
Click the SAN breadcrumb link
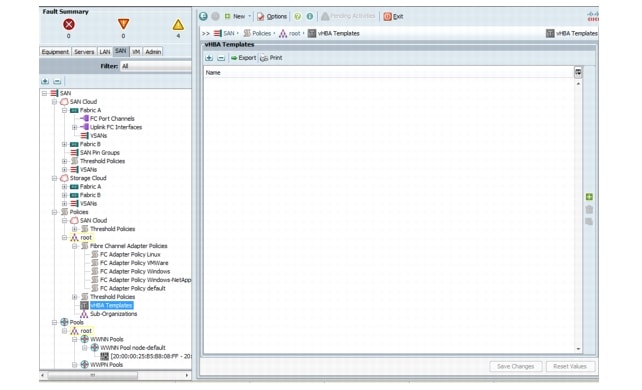click(x=228, y=34)
